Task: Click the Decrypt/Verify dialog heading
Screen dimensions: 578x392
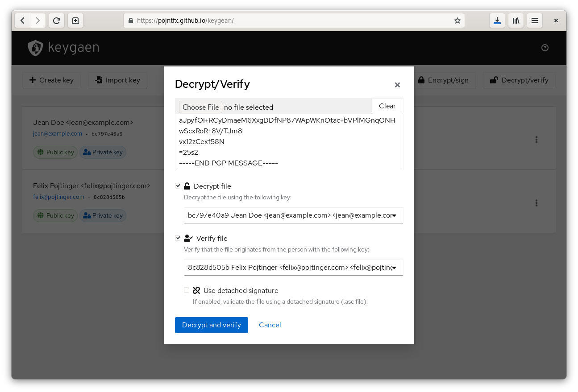Action: 212,84
